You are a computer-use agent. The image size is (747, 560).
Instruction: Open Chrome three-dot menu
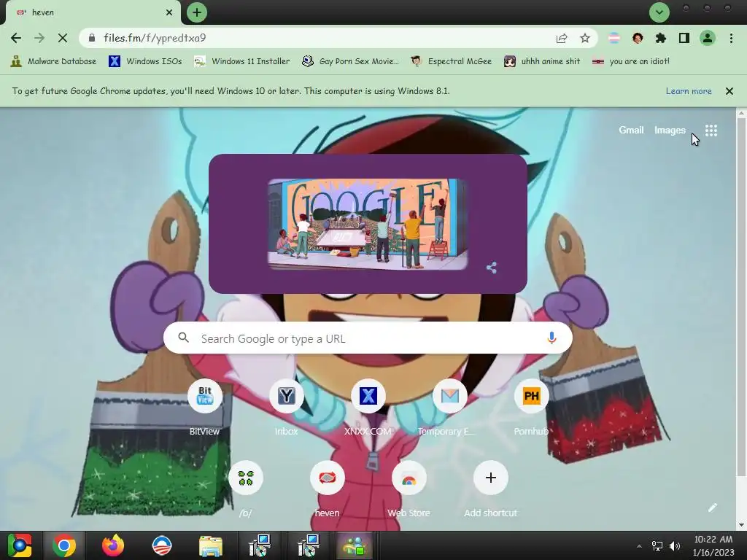[731, 38]
